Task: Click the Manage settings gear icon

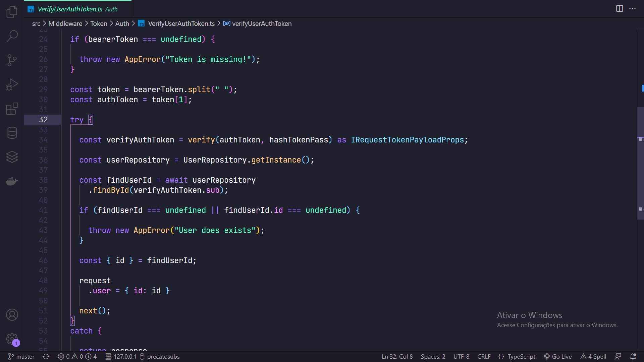Action: tap(12, 339)
